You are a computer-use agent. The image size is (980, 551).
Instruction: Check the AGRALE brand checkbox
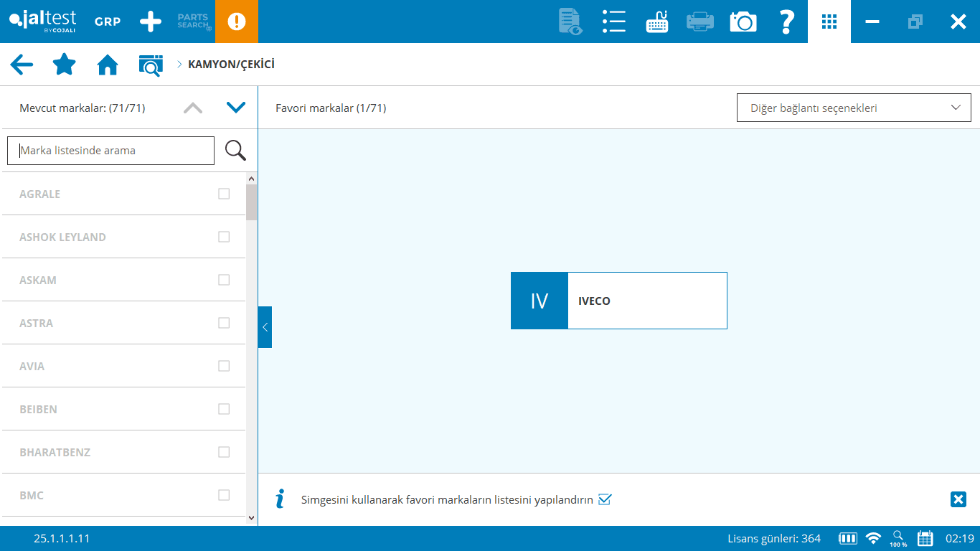pos(224,194)
